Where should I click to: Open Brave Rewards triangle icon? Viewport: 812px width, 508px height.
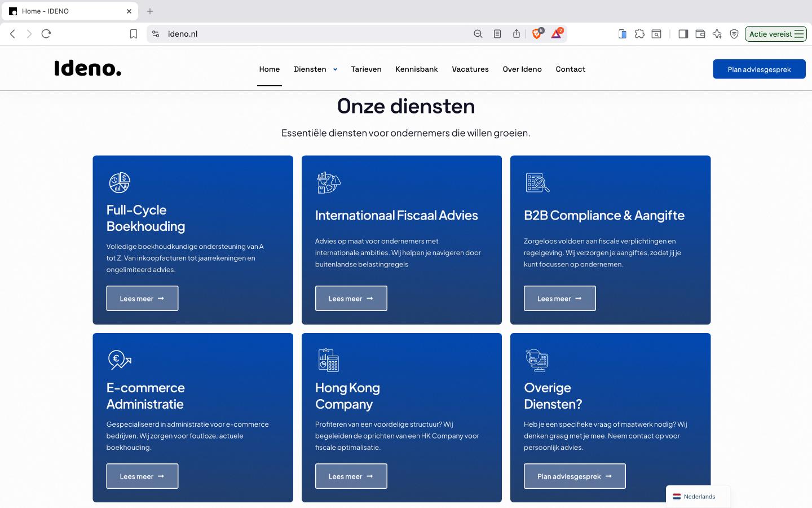(556, 34)
